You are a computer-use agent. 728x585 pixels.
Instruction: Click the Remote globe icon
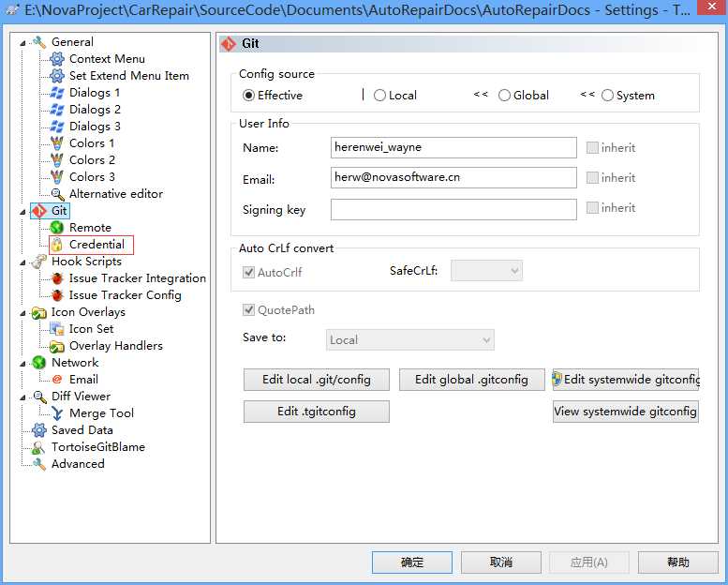(56, 228)
